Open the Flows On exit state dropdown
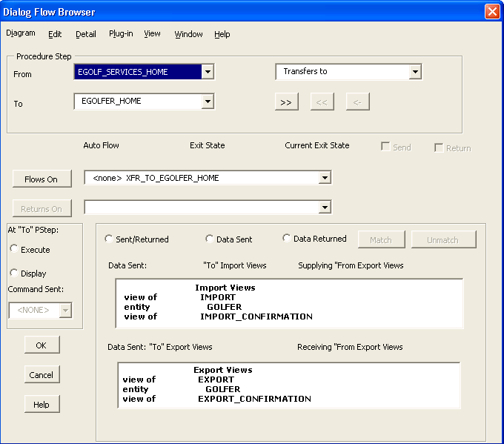Screen dimensions: 504x444 [x=324, y=178]
